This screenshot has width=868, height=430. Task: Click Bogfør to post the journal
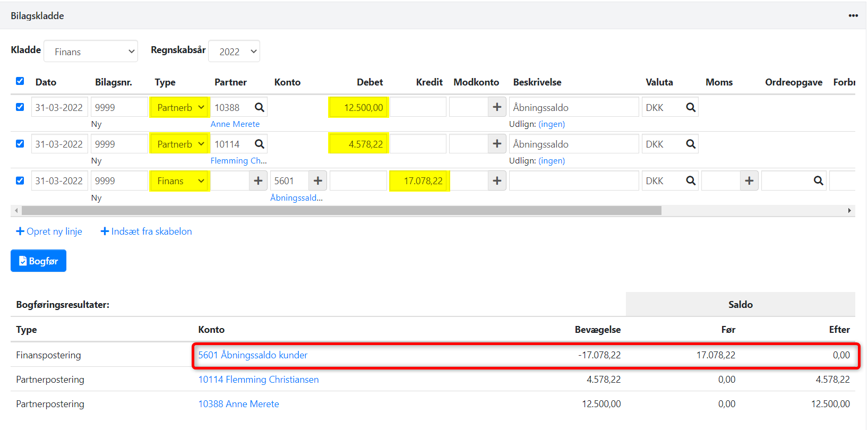pyautogui.click(x=38, y=261)
